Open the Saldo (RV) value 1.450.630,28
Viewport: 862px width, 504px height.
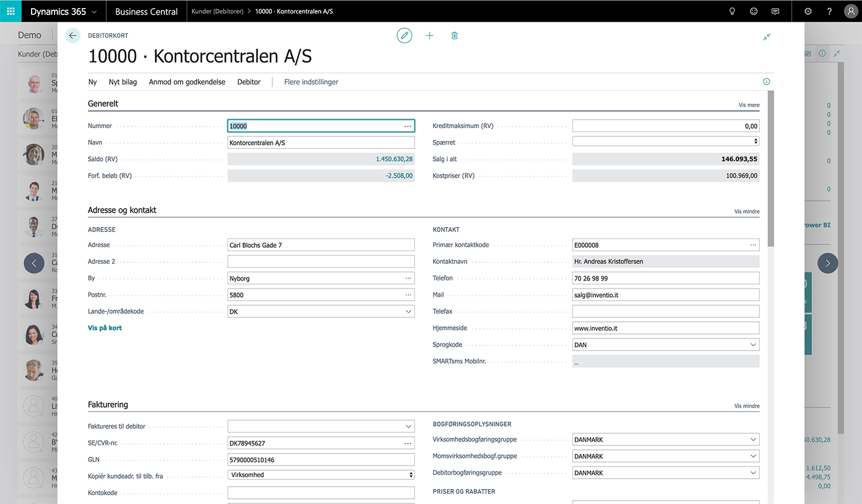click(394, 159)
